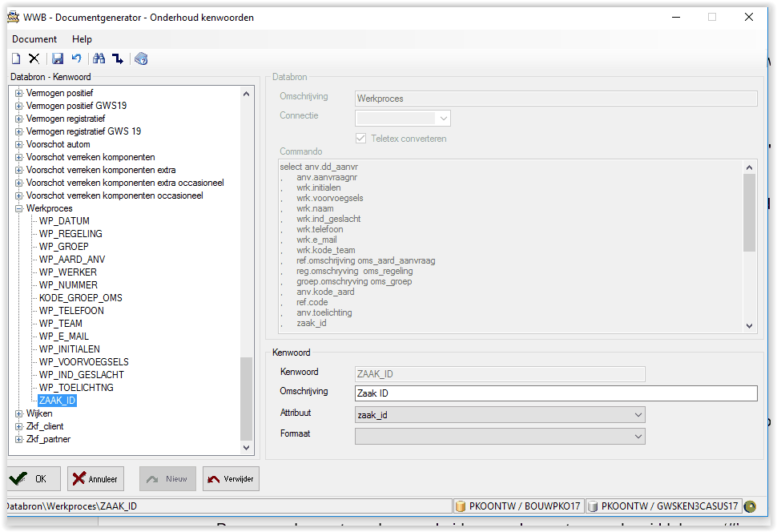Viewport: 777px width, 532px height.
Task: Select WP_INITIALEN in the tree
Action: tap(70, 349)
